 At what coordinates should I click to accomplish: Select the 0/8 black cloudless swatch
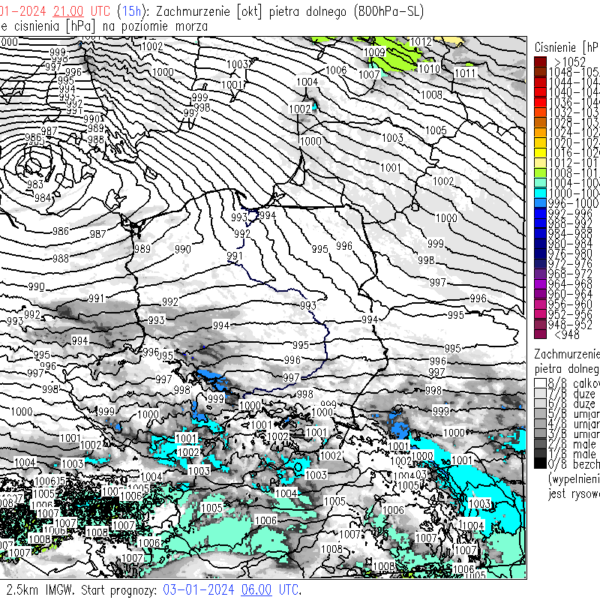(x=540, y=464)
